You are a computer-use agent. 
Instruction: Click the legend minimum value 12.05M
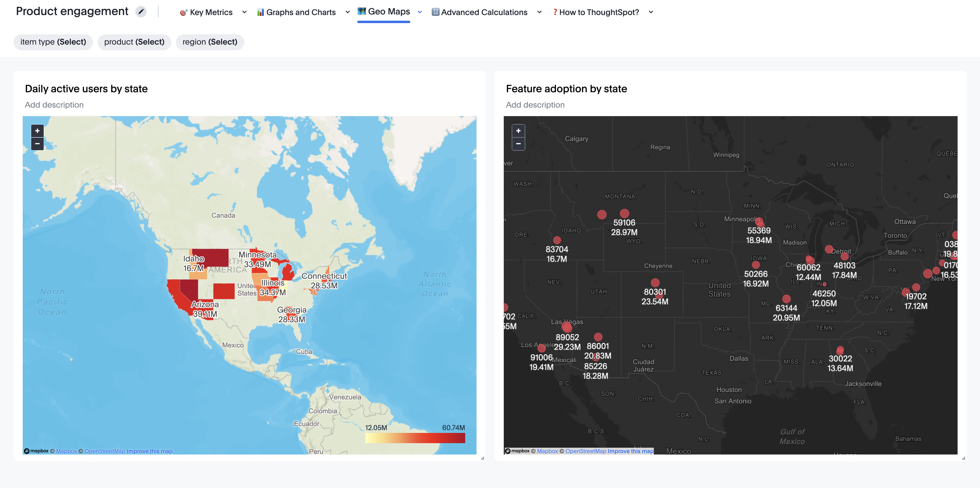376,428
